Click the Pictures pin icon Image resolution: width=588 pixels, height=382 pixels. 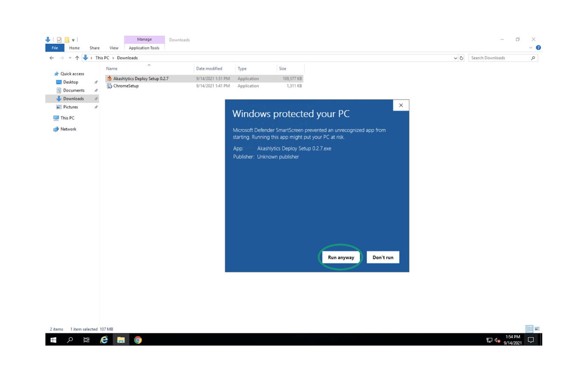tap(96, 107)
